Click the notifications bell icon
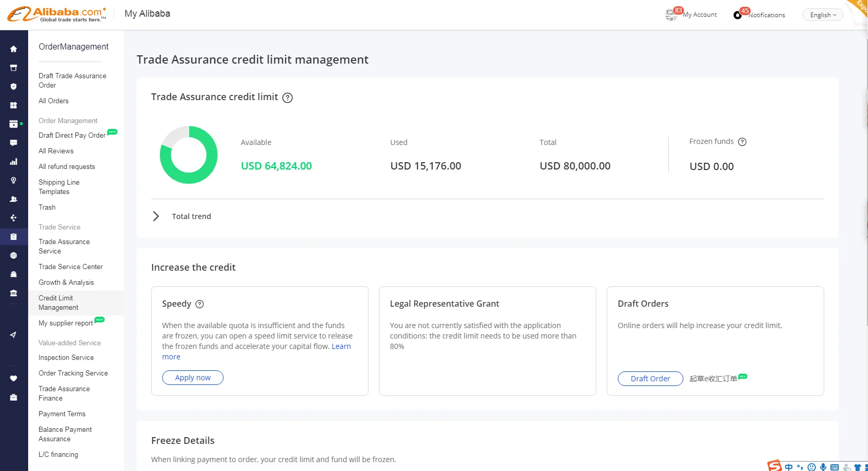Image resolution: width=868 pixels, height=471 pixels. coord(738,15)
